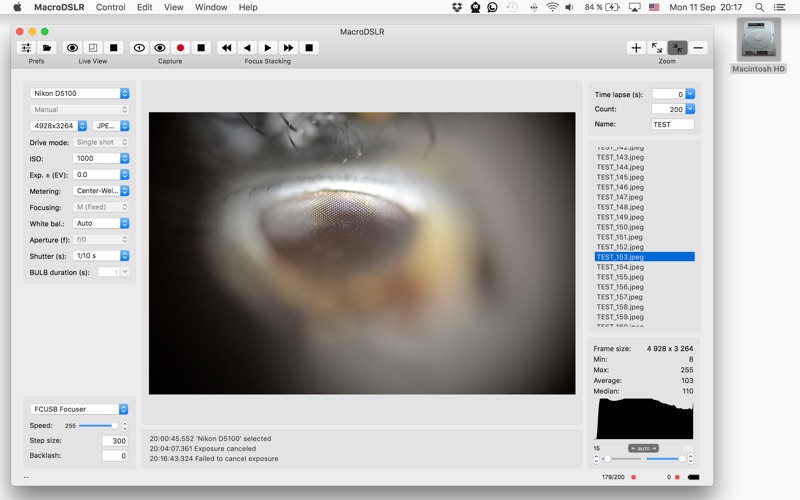
Task: Adjust the focuser Speed slider
Action: pos(98,426)
